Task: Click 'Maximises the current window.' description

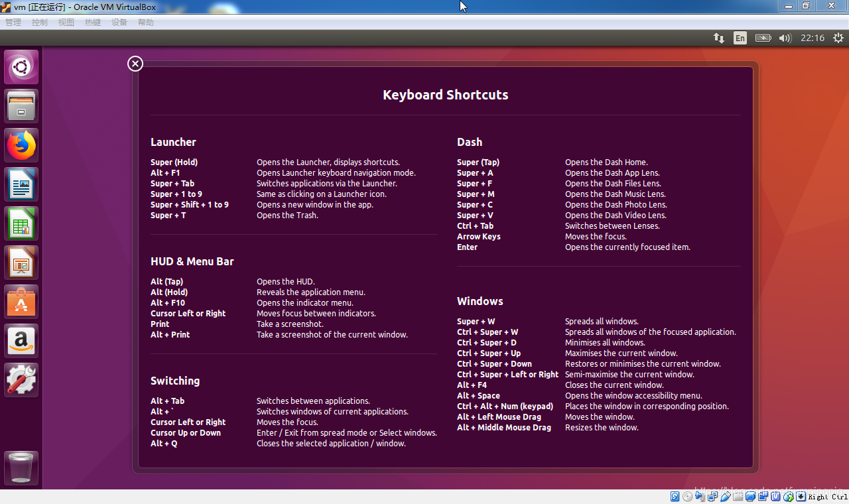Action: tap(621, 353)
